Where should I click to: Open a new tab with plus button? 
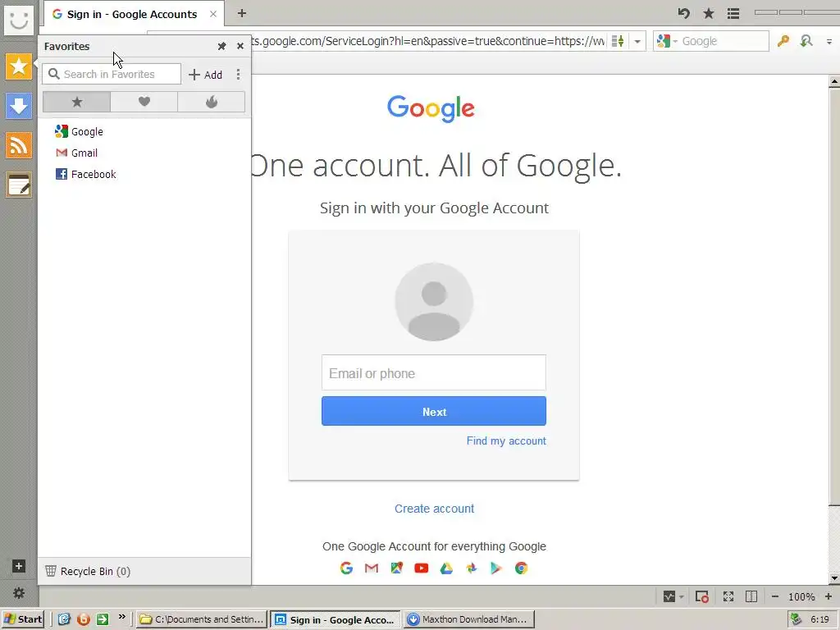(242, 13)
